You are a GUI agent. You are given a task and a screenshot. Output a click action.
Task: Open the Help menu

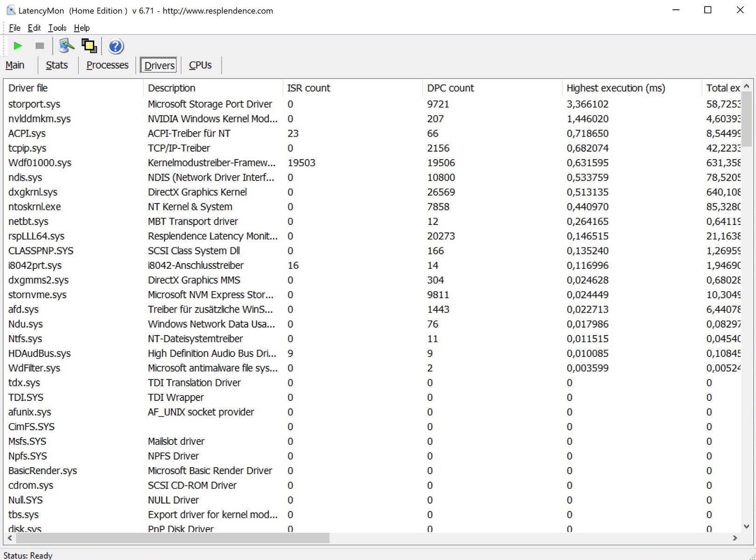click(82, 28)
